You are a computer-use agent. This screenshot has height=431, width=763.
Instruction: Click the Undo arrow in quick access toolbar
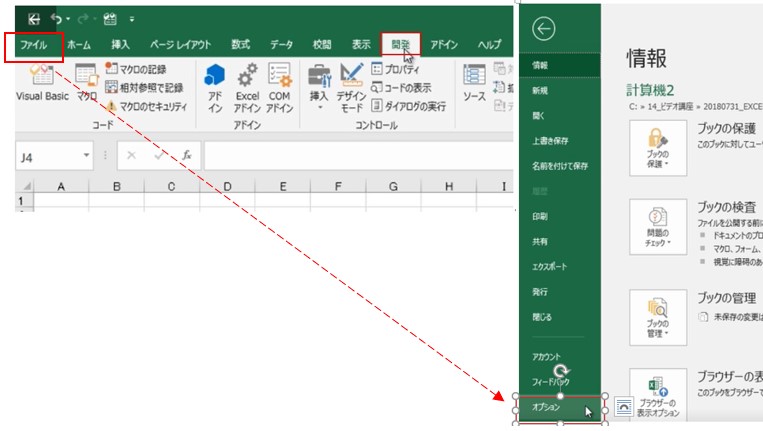coord(56,19)
